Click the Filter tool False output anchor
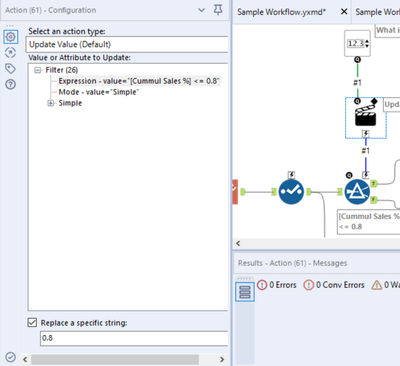This screenshot has height=366, width=400. [x=374, y=199]
